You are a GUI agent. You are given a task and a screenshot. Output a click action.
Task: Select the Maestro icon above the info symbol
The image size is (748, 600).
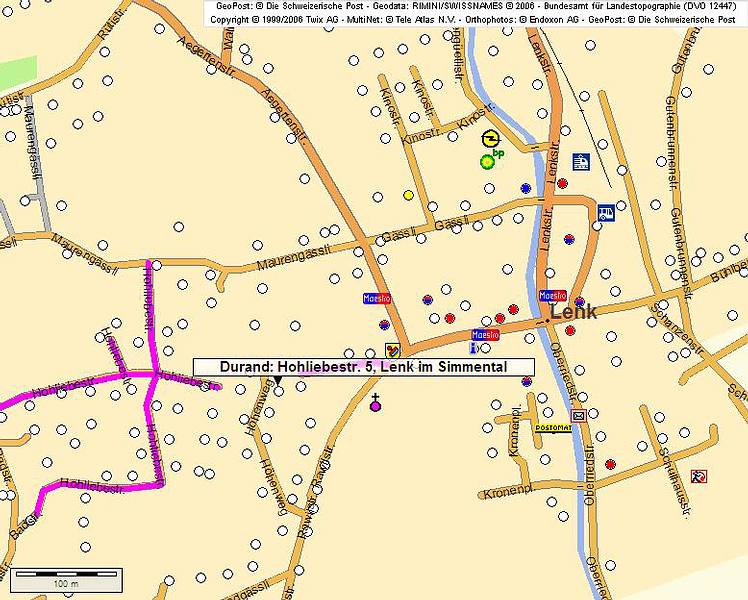[x=485, y=334]
